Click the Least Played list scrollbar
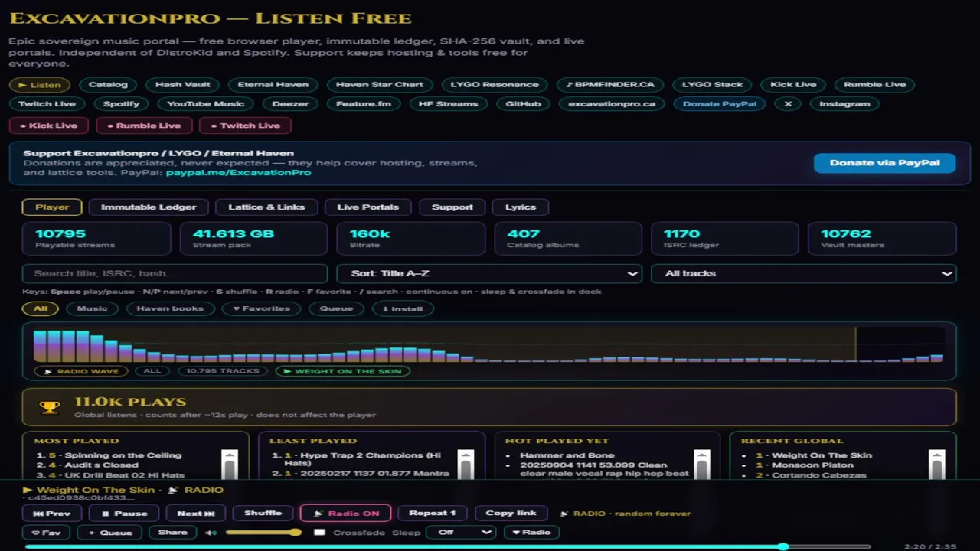Image resolution: width=980 pixels, height=551 pixels. (x=465, y=464)
